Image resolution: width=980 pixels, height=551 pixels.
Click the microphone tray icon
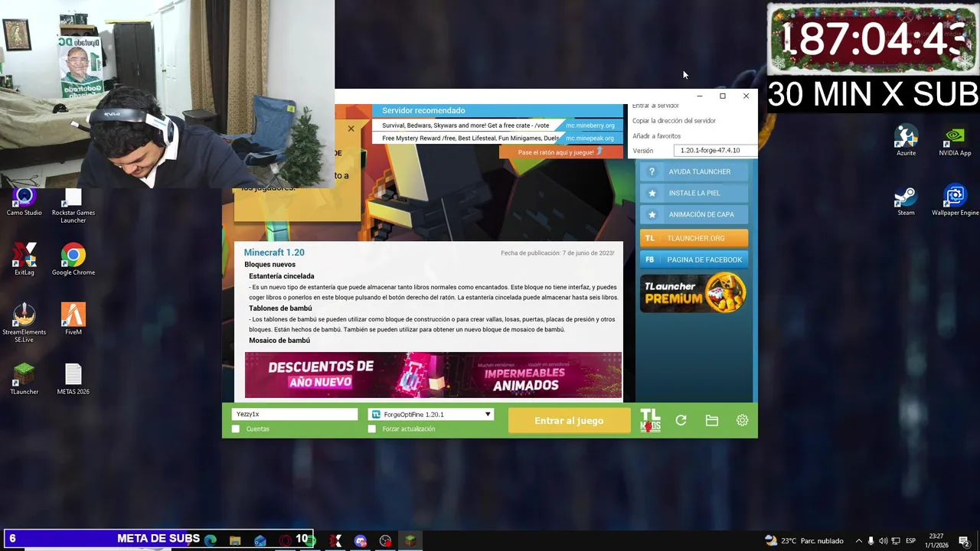click(871, 541)
